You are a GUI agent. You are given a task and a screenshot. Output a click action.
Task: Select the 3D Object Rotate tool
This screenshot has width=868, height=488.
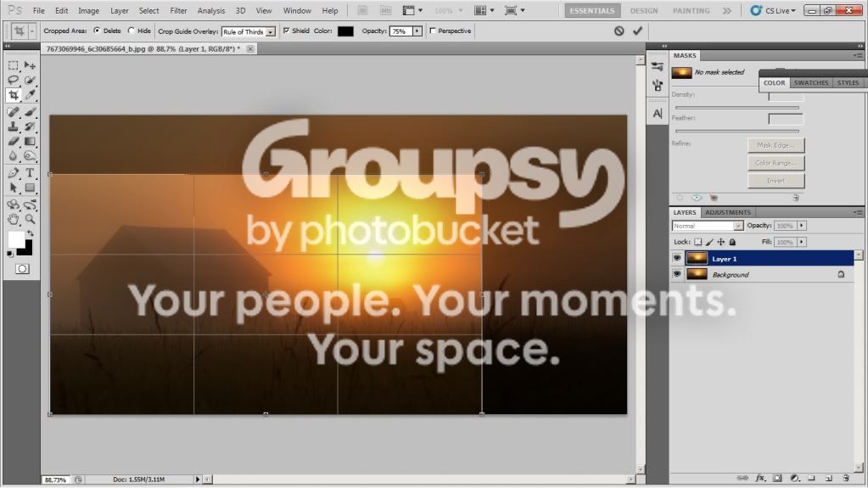point(14,205)
